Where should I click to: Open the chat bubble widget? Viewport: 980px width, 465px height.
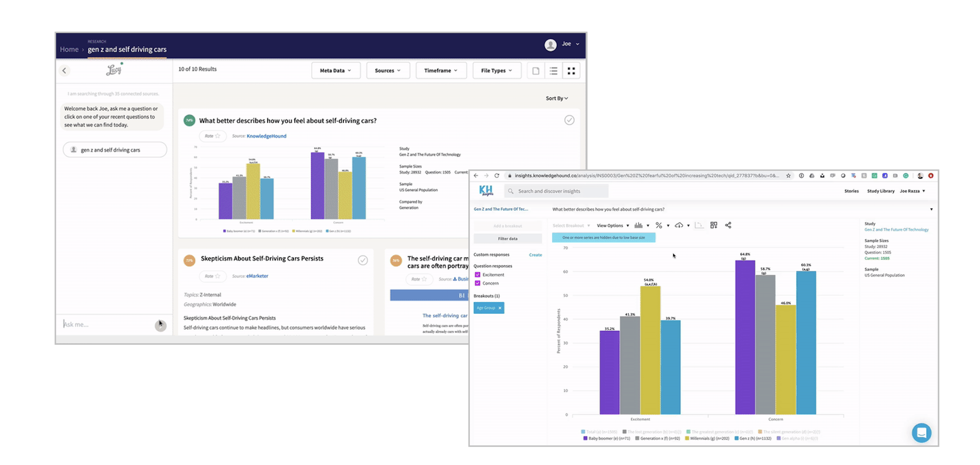point(921,433)
